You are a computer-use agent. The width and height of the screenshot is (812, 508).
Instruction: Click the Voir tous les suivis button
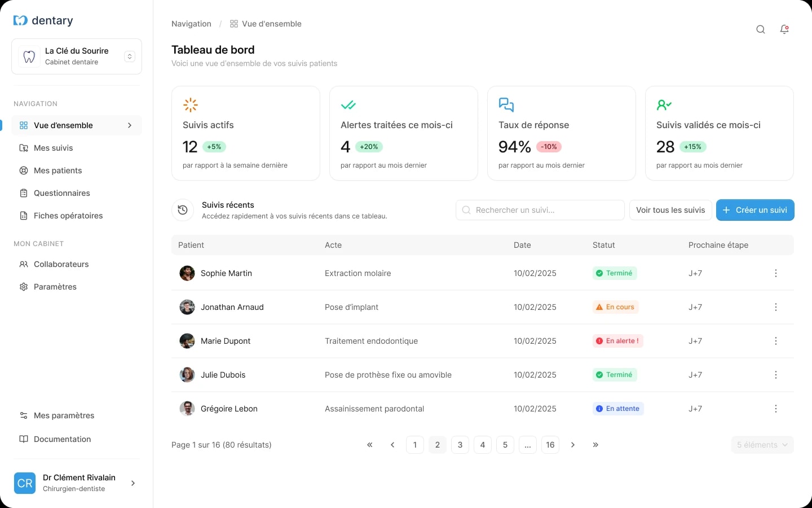(670, 210)
